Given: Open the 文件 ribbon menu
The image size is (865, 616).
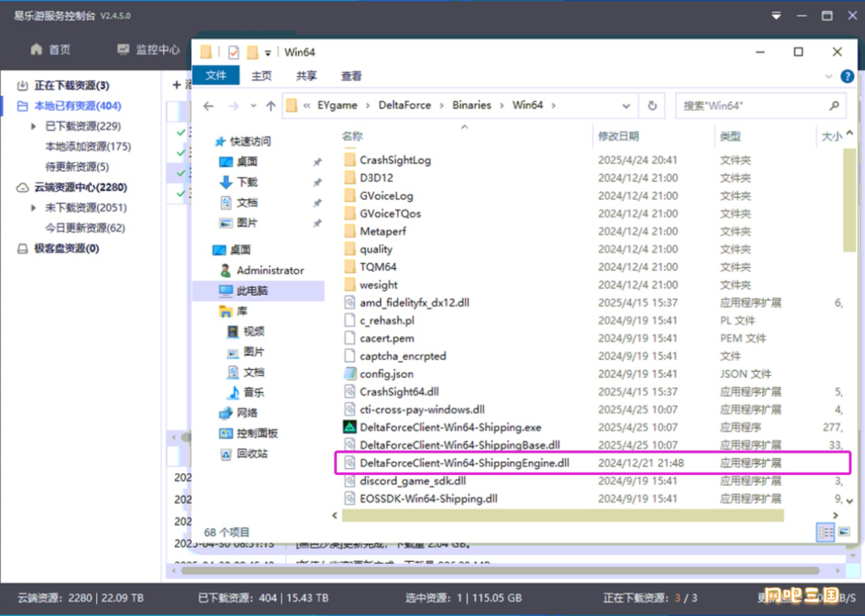Looking at the screenshot, I should pos(215,75).
